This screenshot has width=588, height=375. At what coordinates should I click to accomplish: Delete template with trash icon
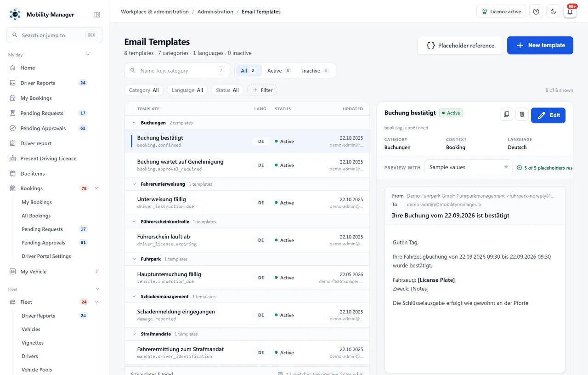point(522,114)
